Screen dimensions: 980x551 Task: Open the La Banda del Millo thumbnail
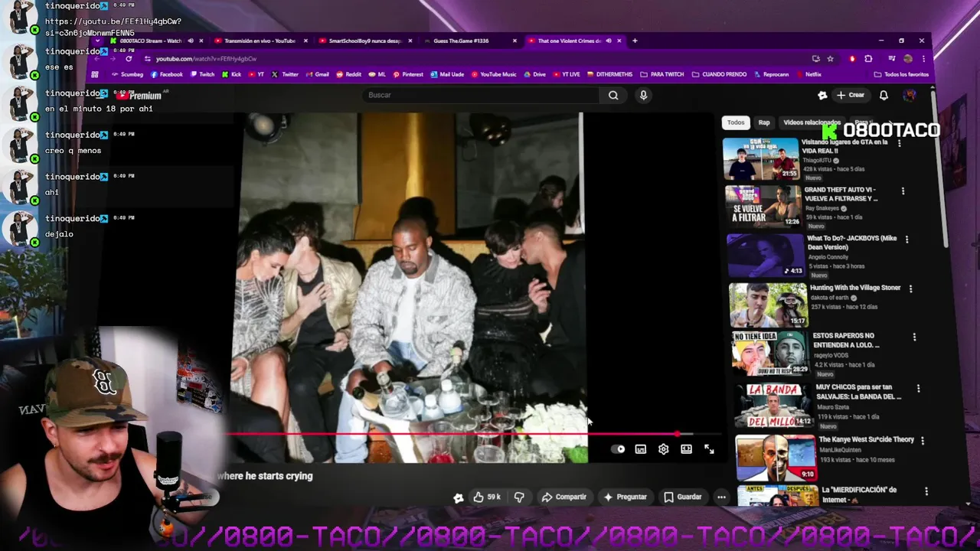pos(774,406)
